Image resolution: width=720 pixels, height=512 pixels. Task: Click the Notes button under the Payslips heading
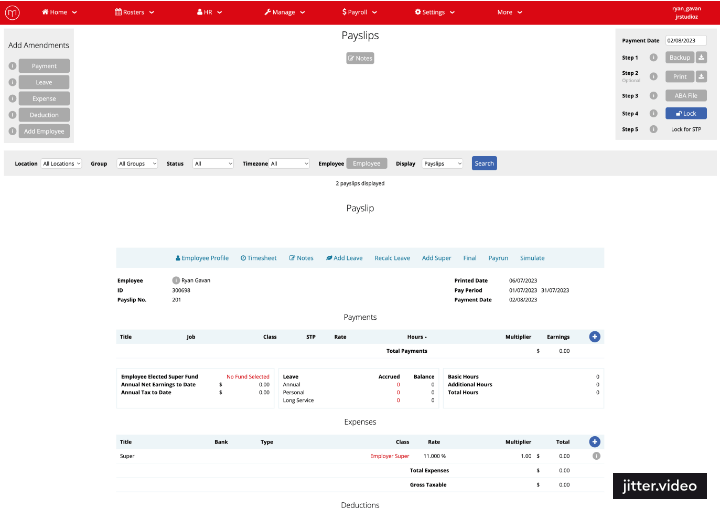(x=360, y=58)
